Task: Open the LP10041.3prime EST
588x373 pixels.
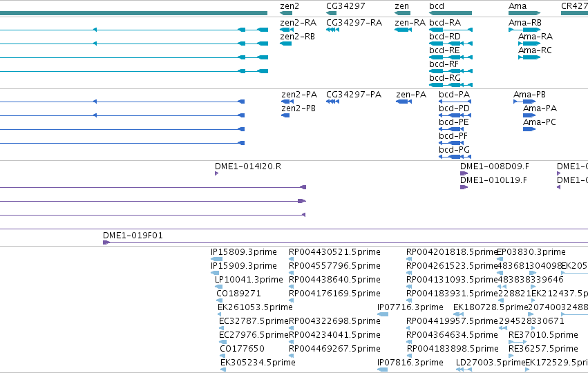Action: pos(249,280)
